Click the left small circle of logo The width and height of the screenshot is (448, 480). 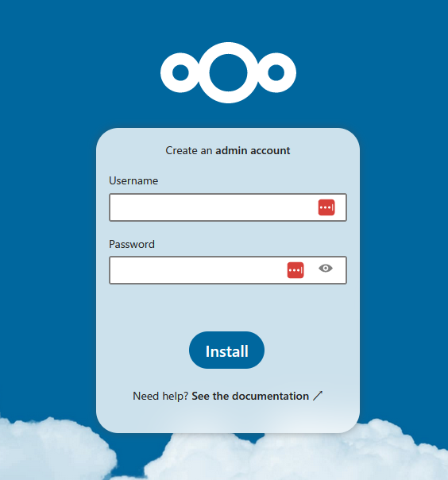[180, 72]
